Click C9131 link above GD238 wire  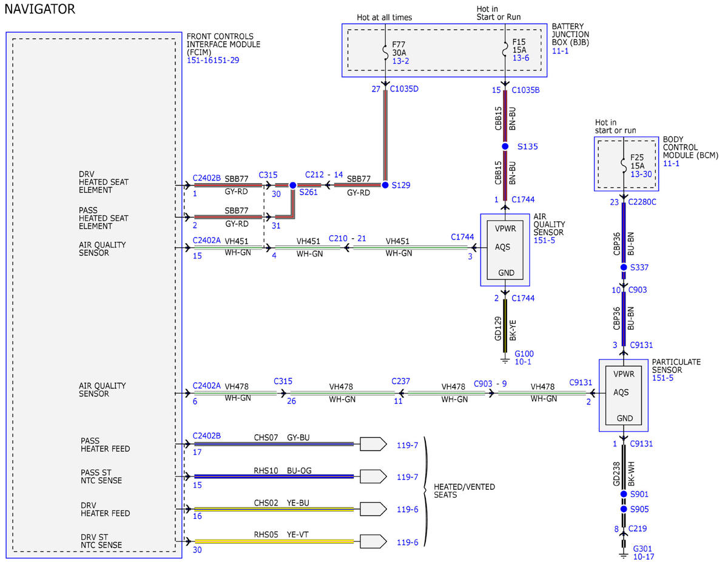(x=642, y=444)
